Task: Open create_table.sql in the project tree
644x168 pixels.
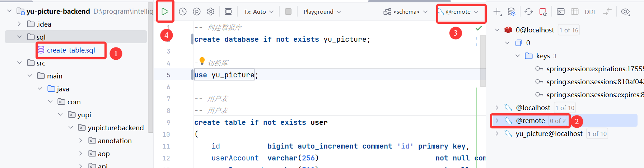Action: click(x=71, y=50)
